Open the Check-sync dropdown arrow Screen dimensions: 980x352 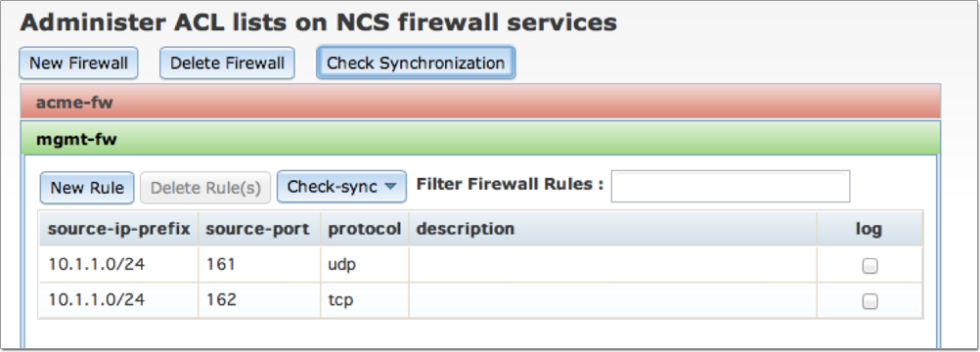(390, 187)
